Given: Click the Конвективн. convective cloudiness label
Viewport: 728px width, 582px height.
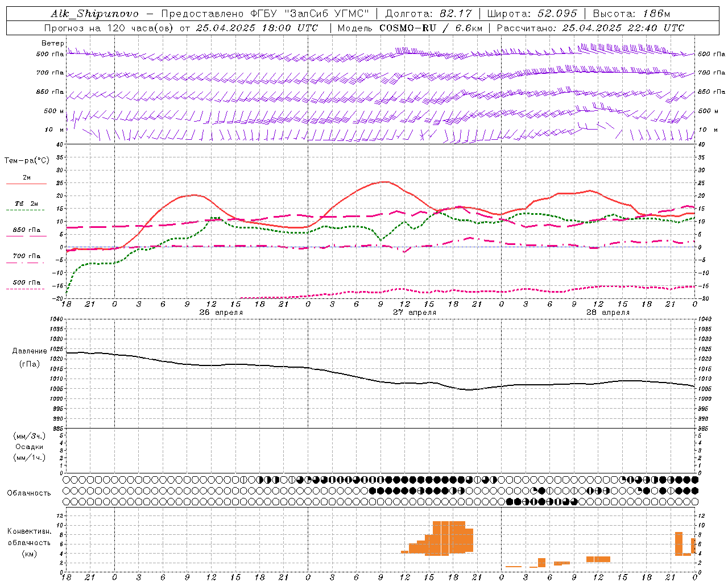Looking at the screenshot, I should tap(30, 531).
